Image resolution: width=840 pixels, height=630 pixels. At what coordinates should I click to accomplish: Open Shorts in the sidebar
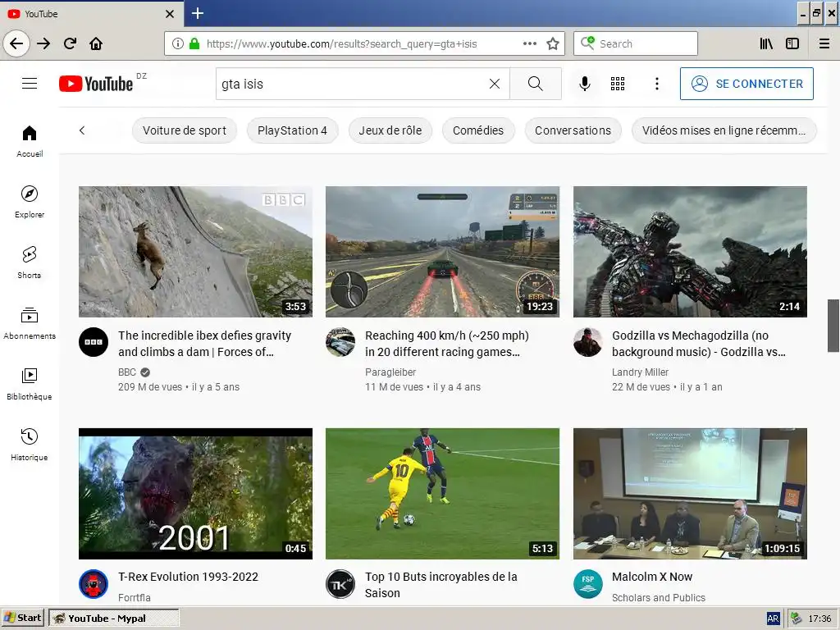pos(30,262)
